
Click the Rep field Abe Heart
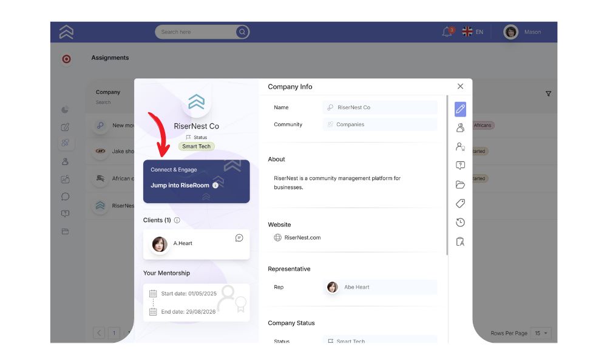pos(380,287)
